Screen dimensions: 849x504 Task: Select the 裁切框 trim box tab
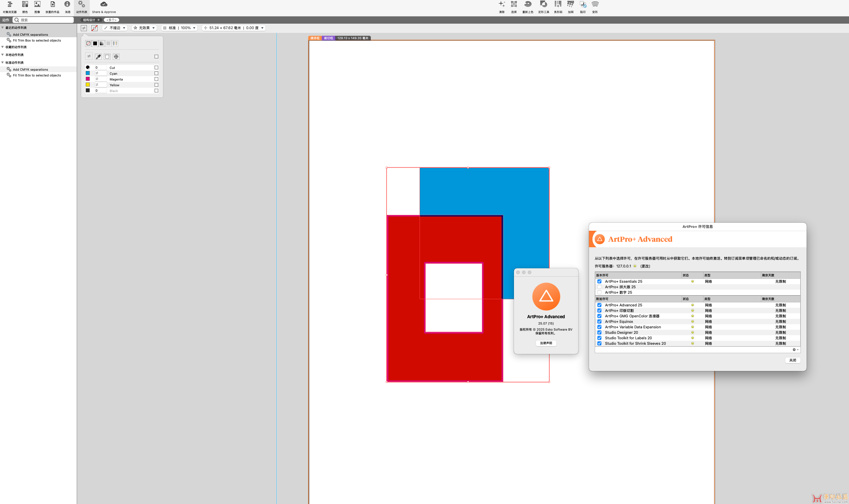[x=328, y=38]
